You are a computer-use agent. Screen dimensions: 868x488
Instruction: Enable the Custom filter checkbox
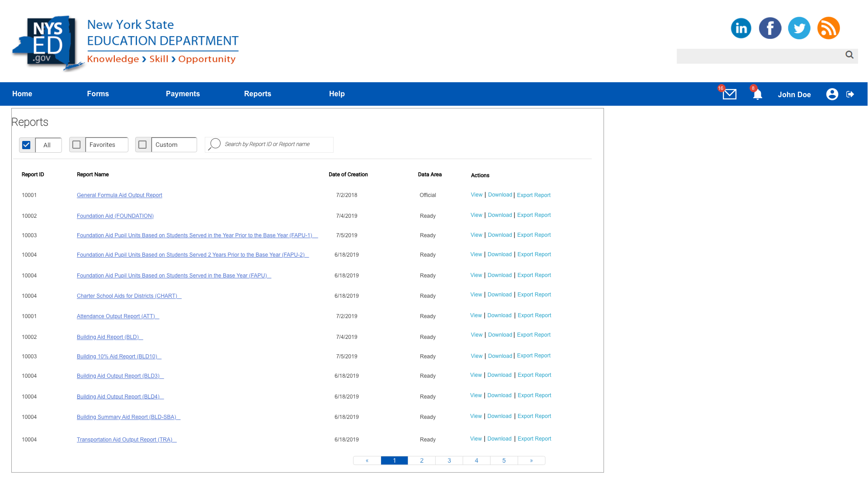click(x=142, y=145)
